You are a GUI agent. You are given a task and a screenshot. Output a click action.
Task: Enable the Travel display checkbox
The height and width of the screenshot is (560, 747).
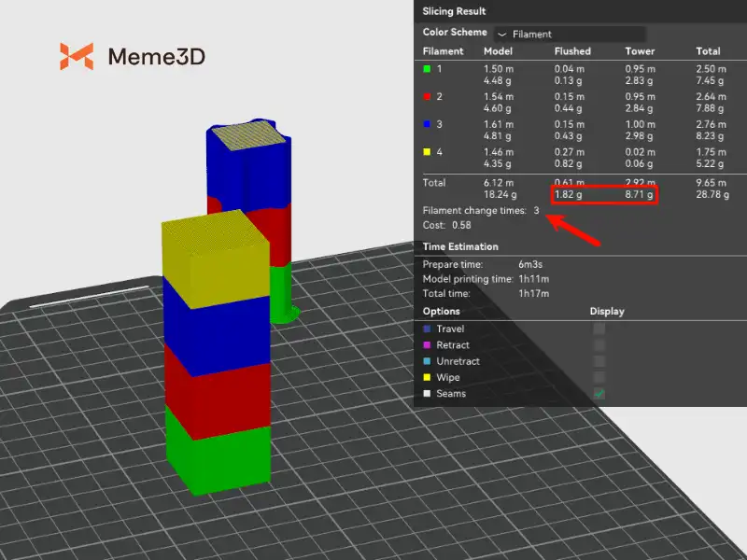coord(599,329)
